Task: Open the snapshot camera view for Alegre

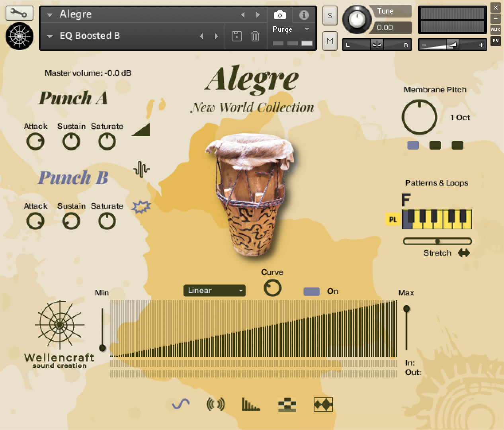Action: [279, 15]
